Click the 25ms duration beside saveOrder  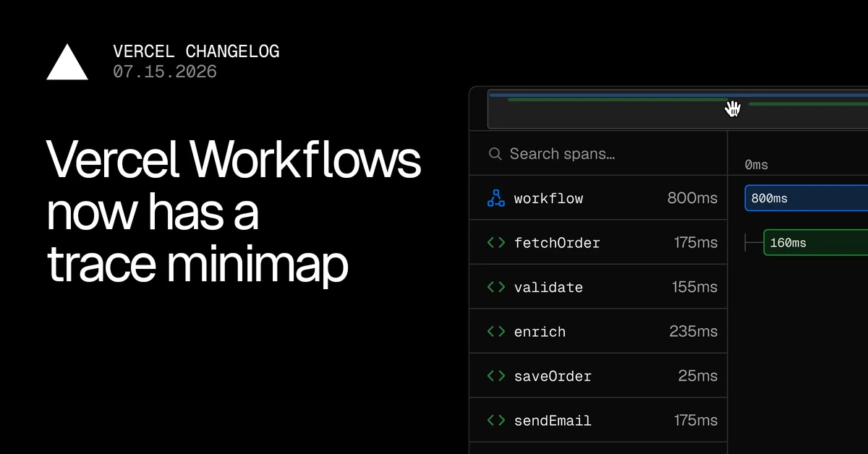point(698,376)
